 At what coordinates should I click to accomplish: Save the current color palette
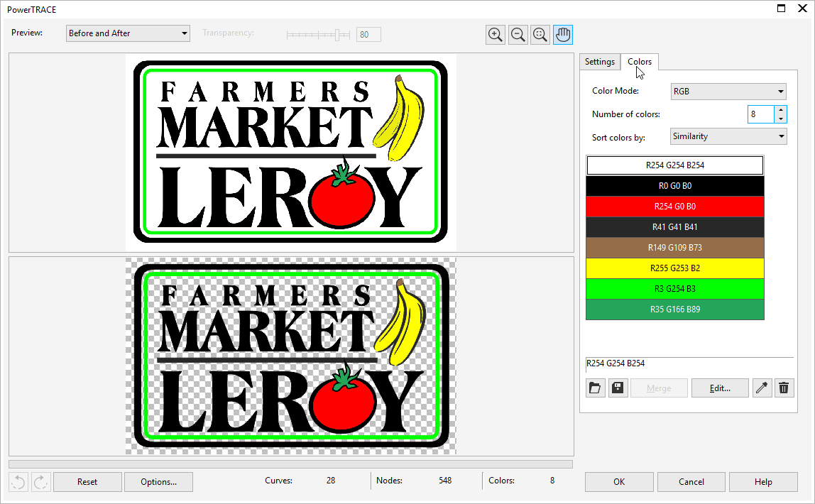point(618,388)
